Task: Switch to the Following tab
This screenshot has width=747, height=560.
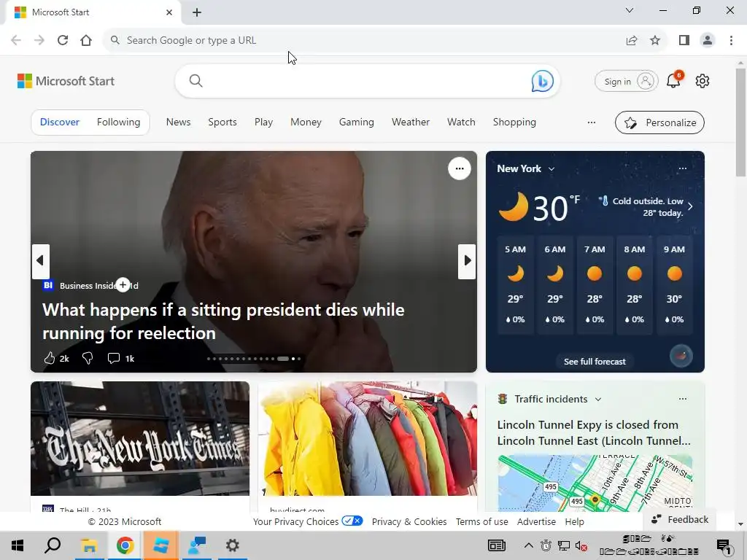Action: [x=119, y=122]
